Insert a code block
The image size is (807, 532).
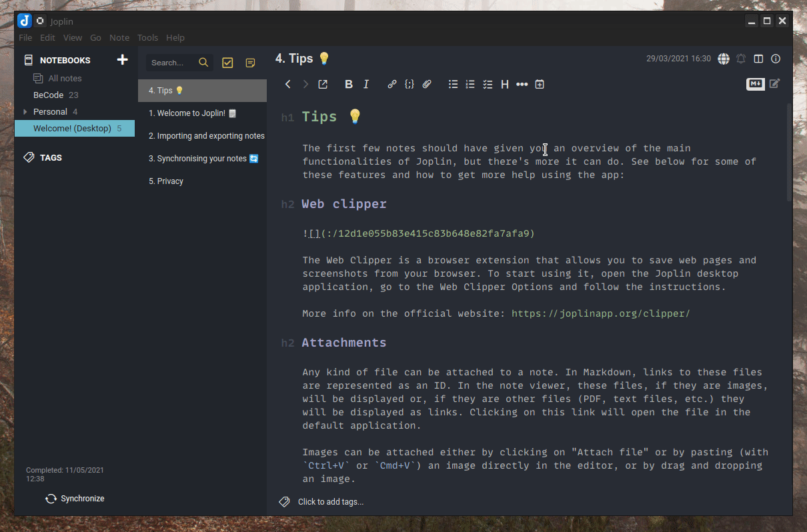(x=410, y=84)
